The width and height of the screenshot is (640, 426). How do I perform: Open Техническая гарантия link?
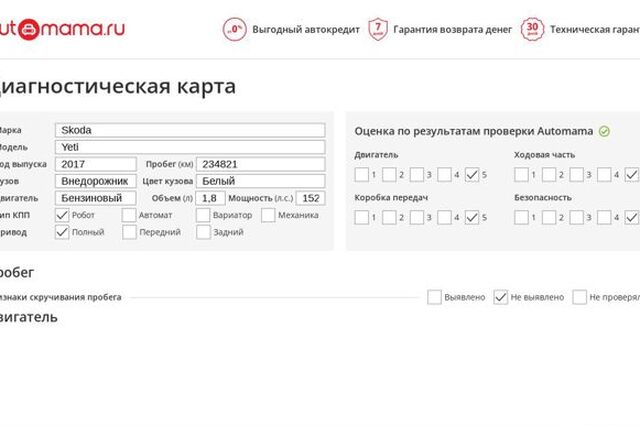pos(595,30)
